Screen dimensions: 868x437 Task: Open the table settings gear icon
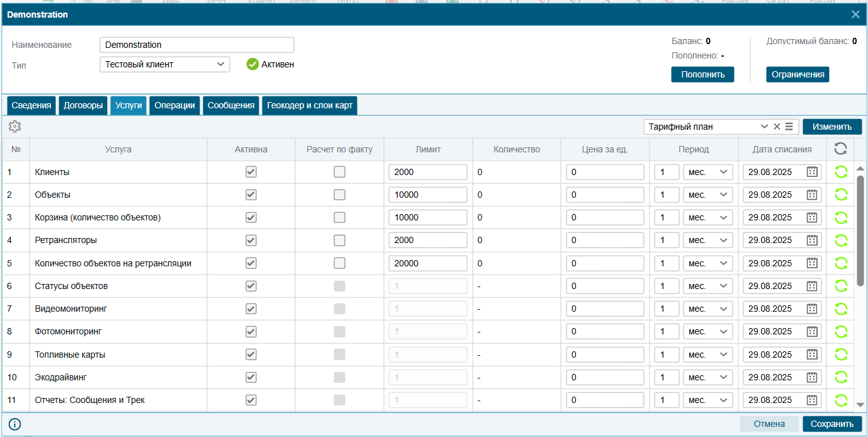[x=14, y=127]
